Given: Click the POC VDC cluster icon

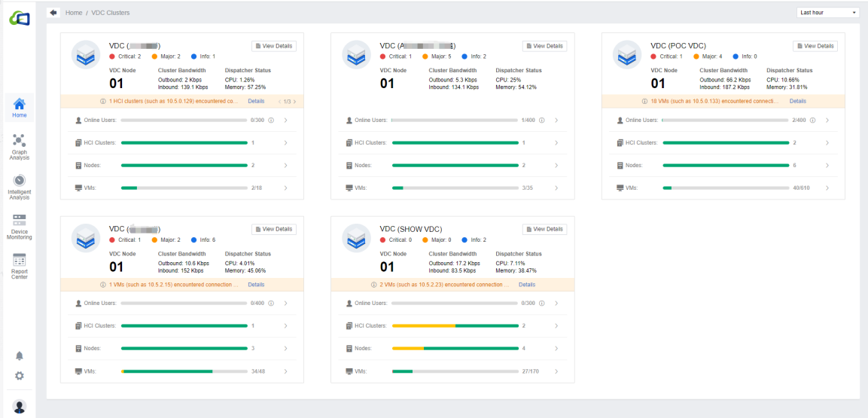Looking at the screenshot, I should [627, 55].
